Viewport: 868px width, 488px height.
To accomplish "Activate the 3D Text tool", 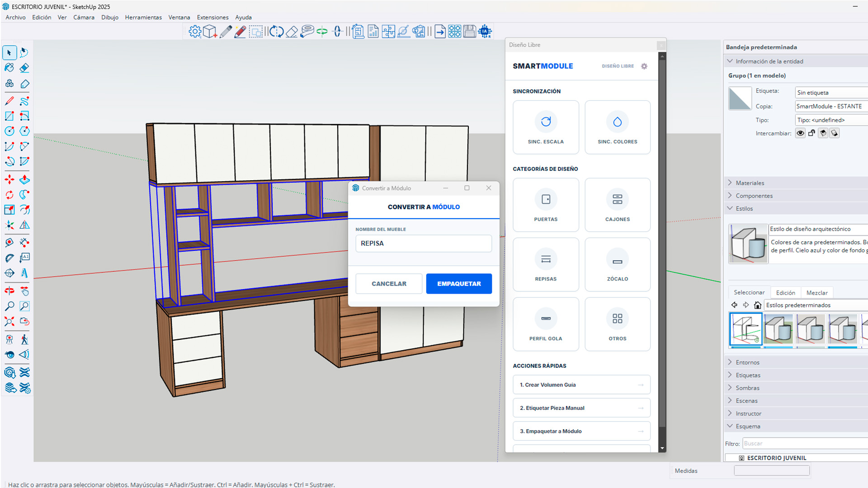I will pyautogui.click(x=24, y=273).
